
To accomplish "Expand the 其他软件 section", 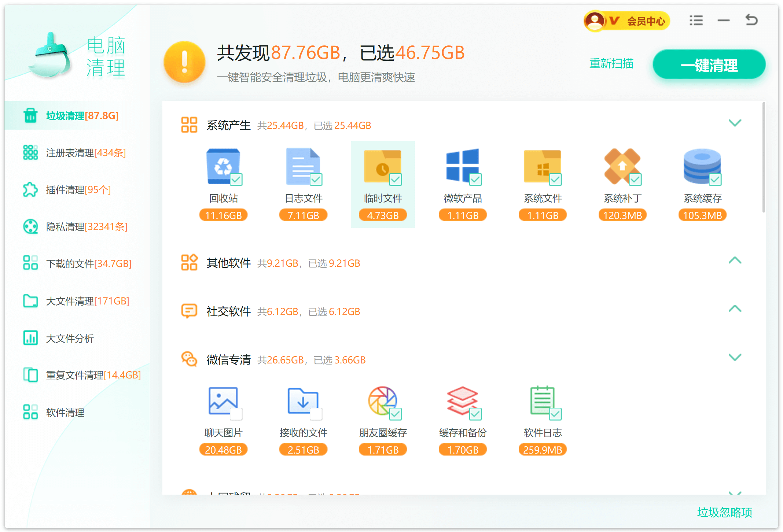I will [x=735, y=261].
